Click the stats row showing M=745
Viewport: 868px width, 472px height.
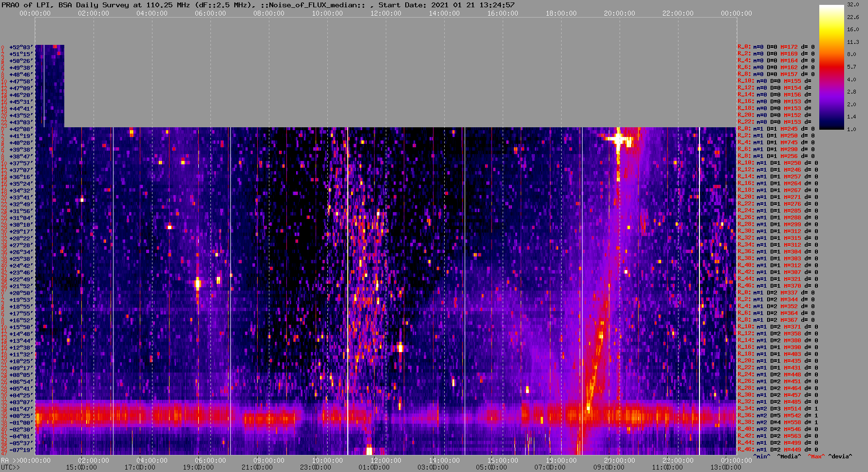tap(776, 143)
